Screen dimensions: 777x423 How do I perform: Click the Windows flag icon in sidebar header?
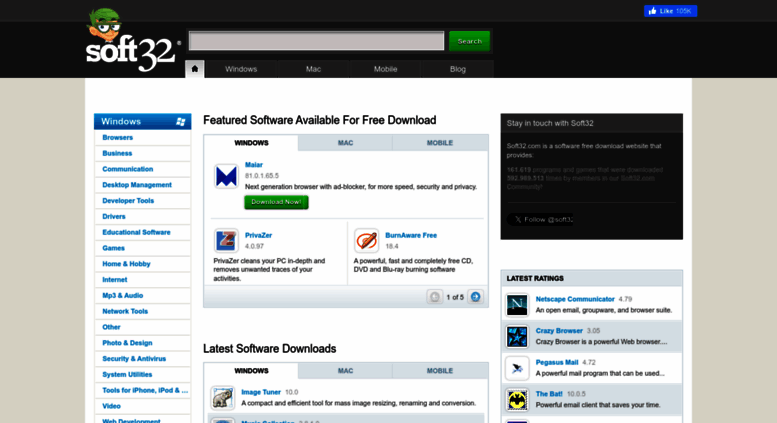click(180, 121)
